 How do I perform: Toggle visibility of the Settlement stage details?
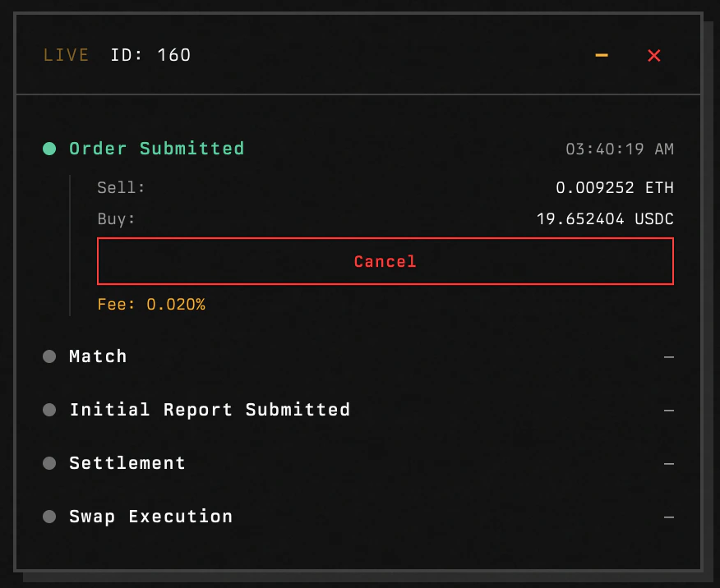[x=668, y=463]
